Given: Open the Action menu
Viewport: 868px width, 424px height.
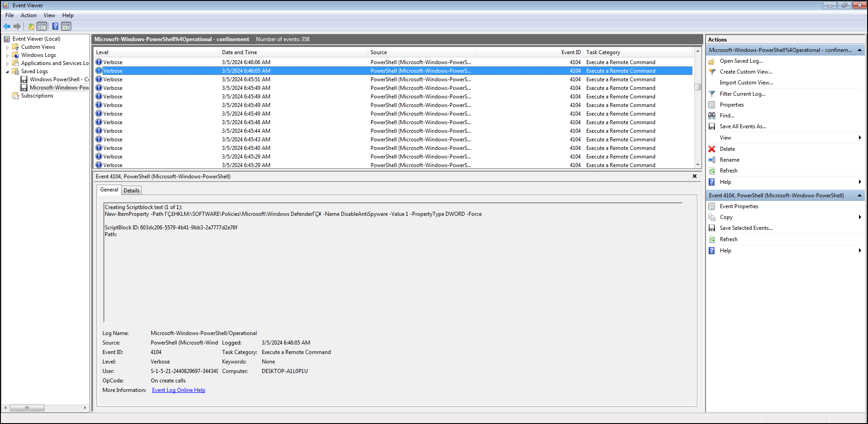Looking at the screenshot, I should (28, 15).
